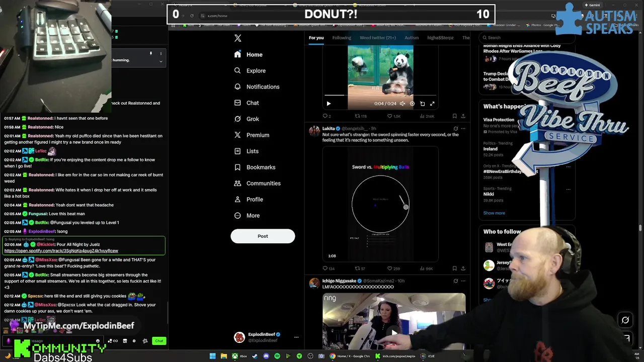The image size is (644, 362).
Task: Open Steam from taskbar
Action: tap(255, 356)
